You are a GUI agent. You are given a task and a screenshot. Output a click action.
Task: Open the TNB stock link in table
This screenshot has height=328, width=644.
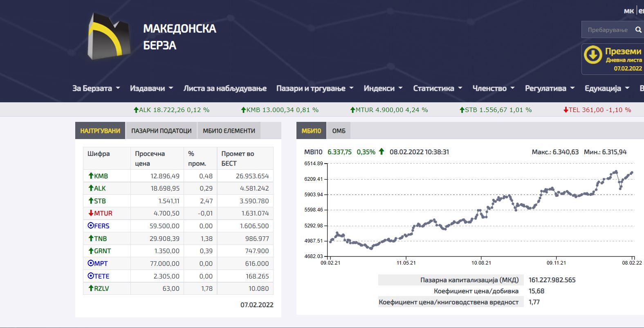(100, 238)
